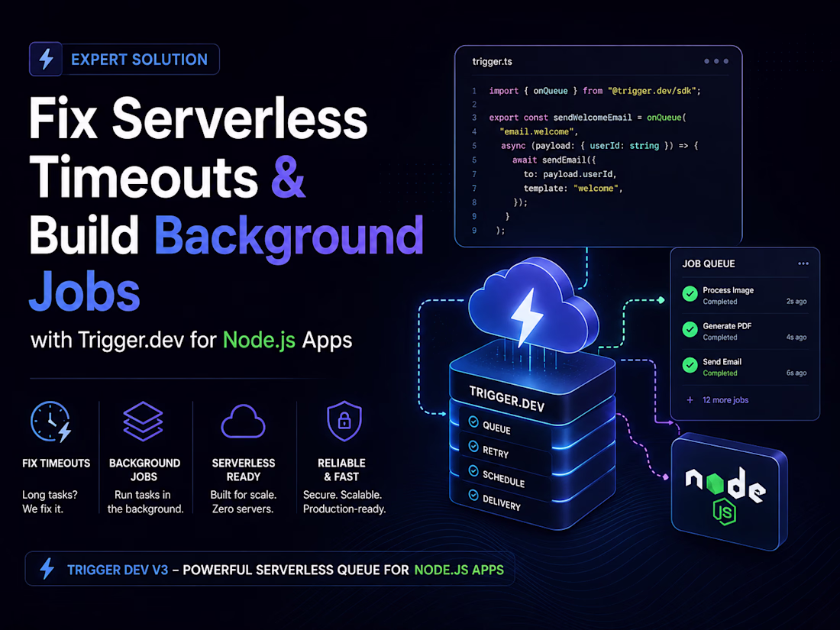The height and width of the screenshot is (630, 840).
Task: Open the Job Queue three-dot options menu
Action: tap(803, 263)
